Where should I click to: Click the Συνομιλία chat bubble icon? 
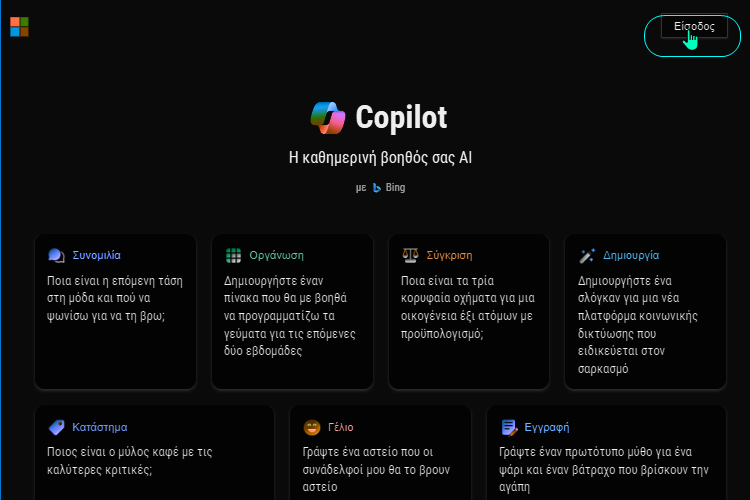(56, 256)
